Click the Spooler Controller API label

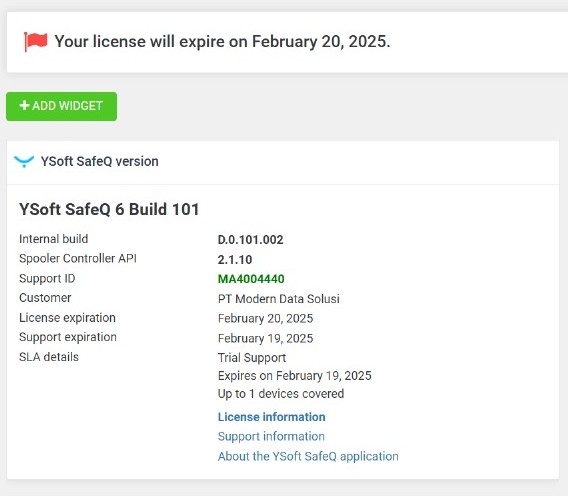pos(78,258)
